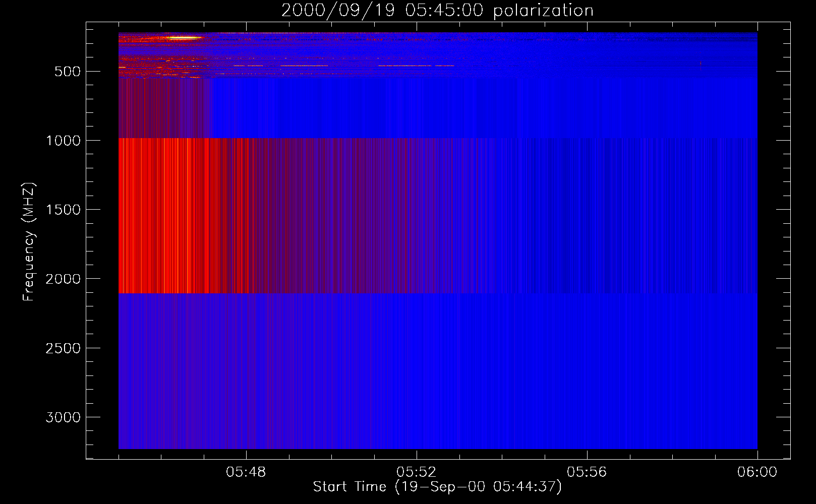The height and width of the screenshot is (504, 816).
Task: Select the 1000 frequency axis label
Action: click(63, 141)
